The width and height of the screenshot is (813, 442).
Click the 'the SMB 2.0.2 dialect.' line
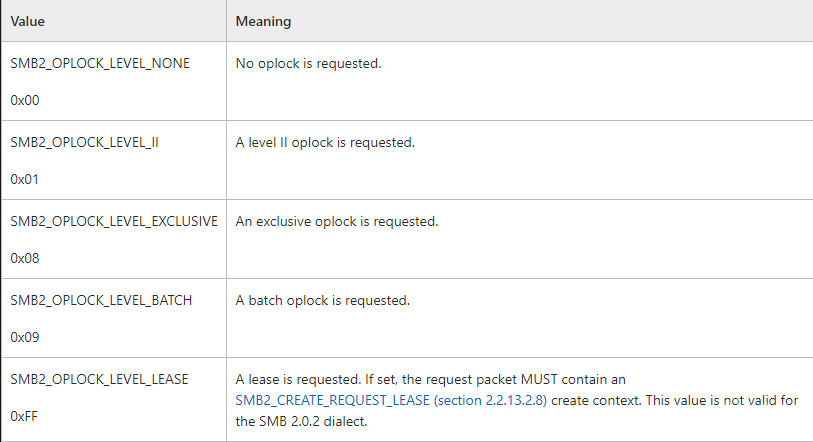(x=301, y=419)
